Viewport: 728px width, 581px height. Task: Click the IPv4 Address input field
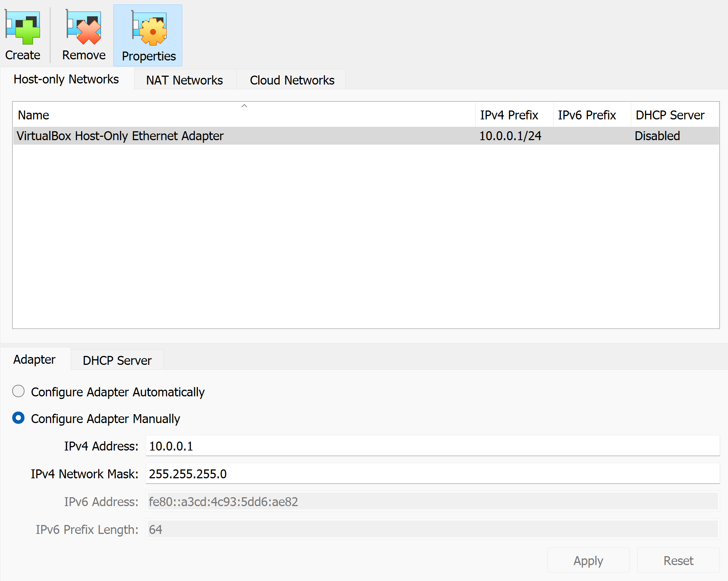(x=432, y=446)
